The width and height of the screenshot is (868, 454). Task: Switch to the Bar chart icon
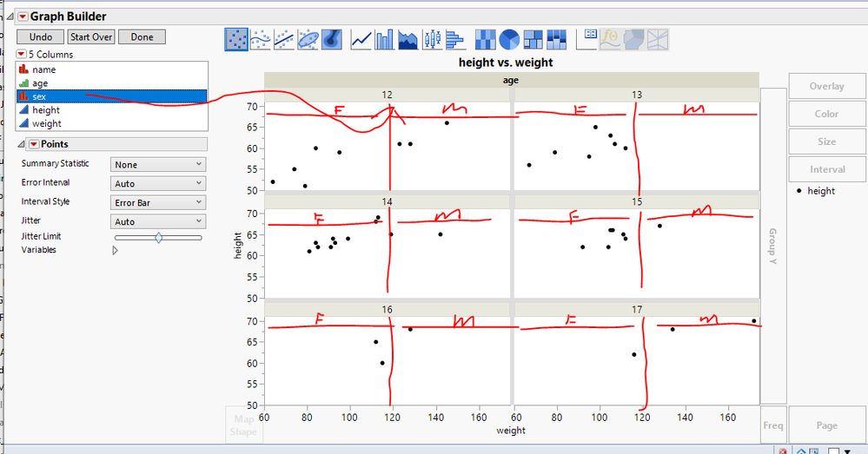pyautogui.click(x=384, y=40)
